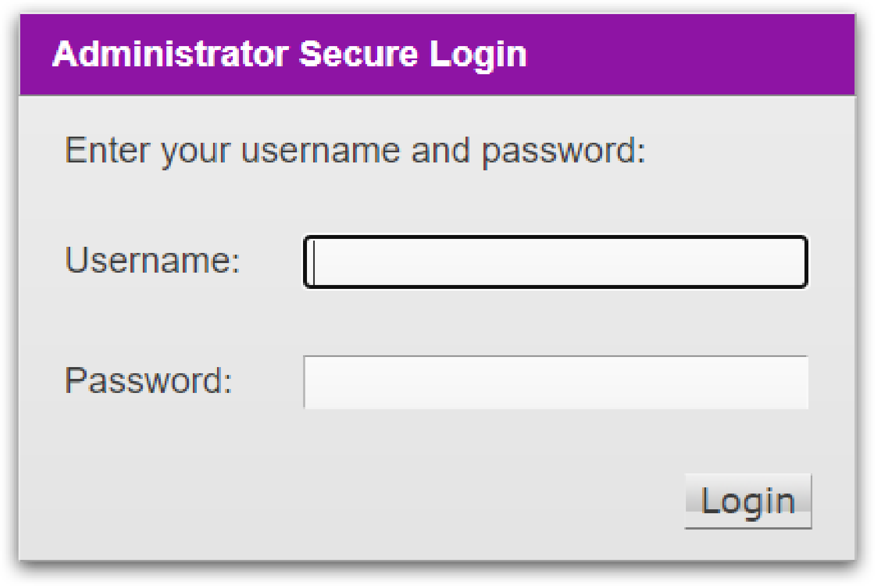This screenshot has height=588, width=877.
Task: Submit credentials with the Login button
Action: pos(748,501)
